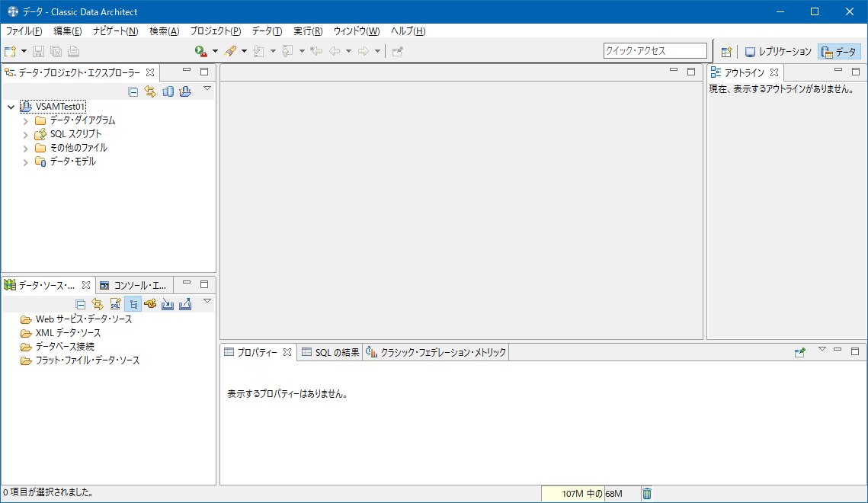This screenshot has width=868, height=503.
Task: Close the アウトライン view tab
Action: [774, 72]
